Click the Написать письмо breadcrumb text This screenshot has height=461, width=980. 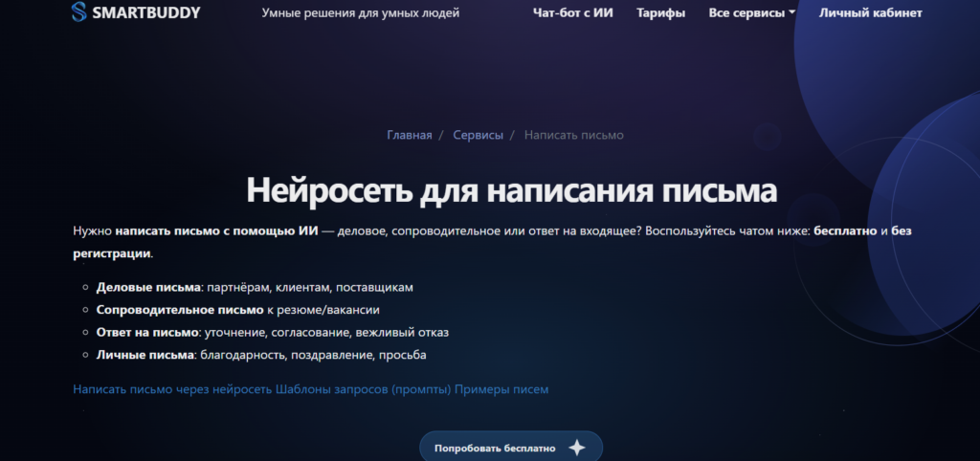point(574,135)
